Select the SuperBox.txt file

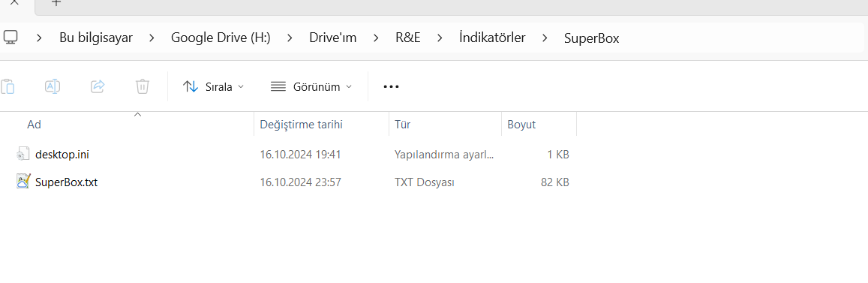[x=67, y=182]
